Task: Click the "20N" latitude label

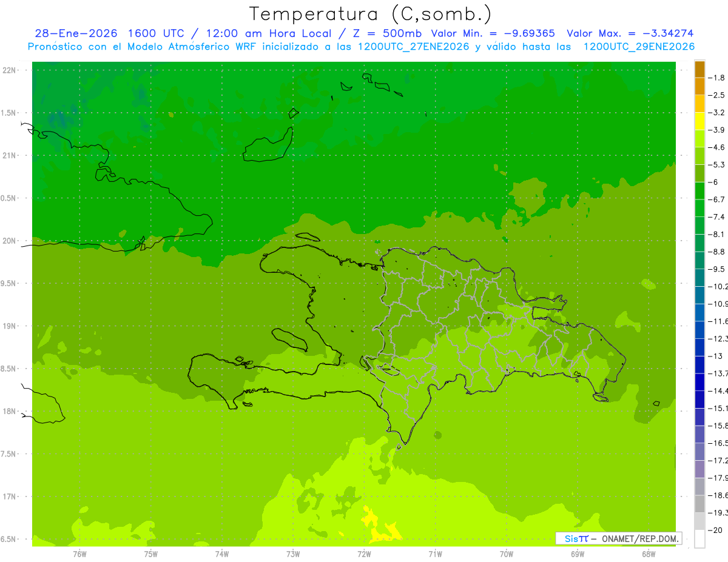Action: 9,241
